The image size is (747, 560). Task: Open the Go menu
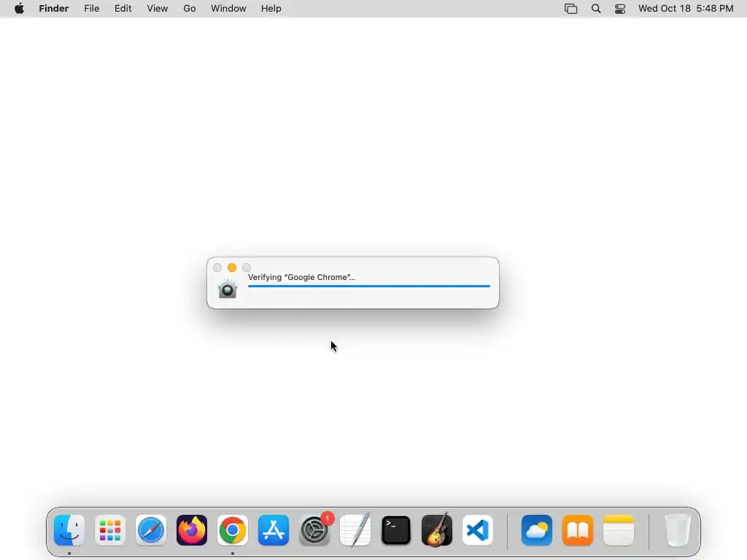[190, 9]
